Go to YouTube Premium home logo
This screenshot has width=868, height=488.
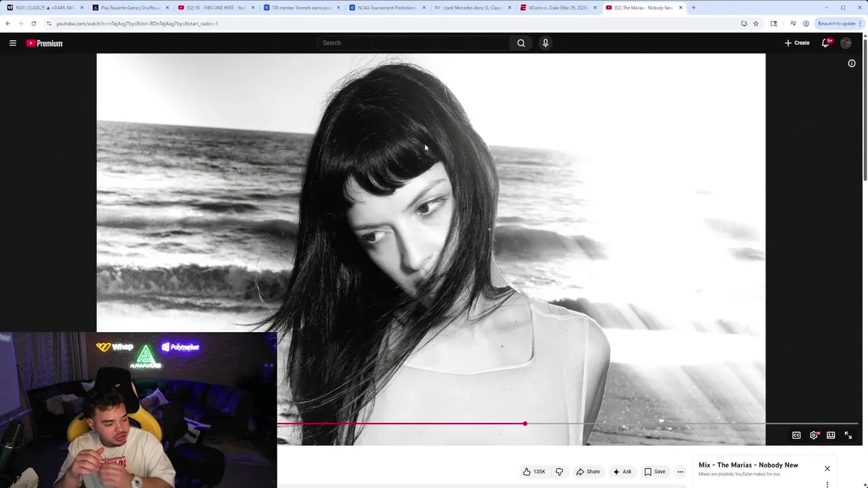(44, 43)
